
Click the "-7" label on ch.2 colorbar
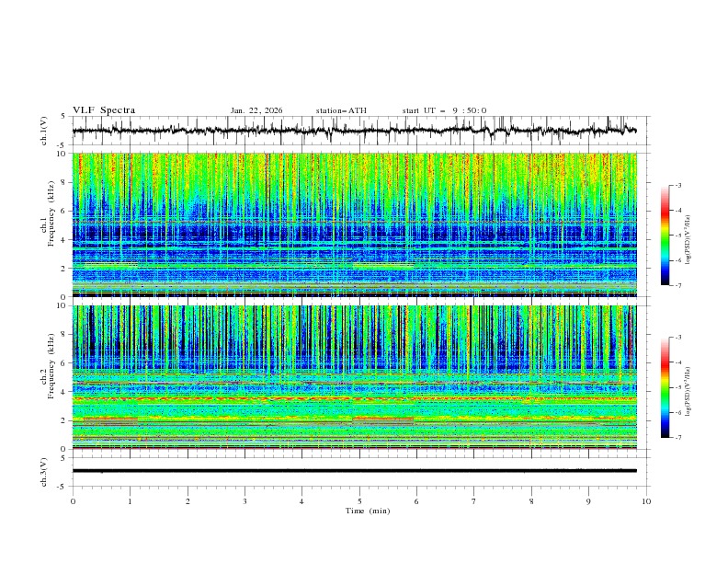677,438
